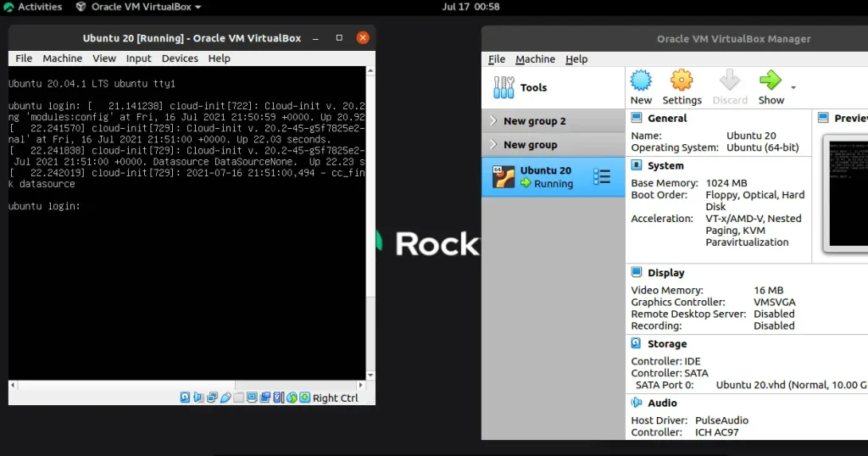The height and width of the screenshot is (456, 868).
Task: Open File menu in Ubuntu 20 VM window
Action: point(23,58)
